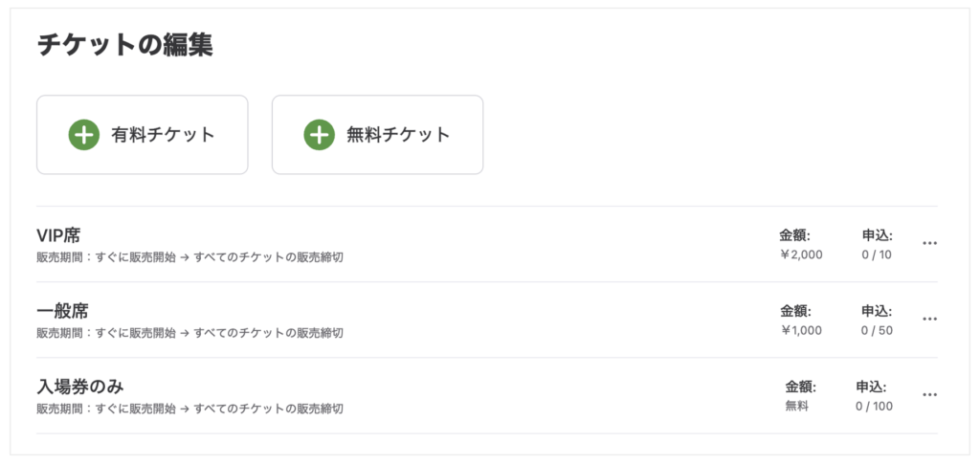980x465 pixels.
Task: Click the 一般席 sales period text
Action: 190,333
